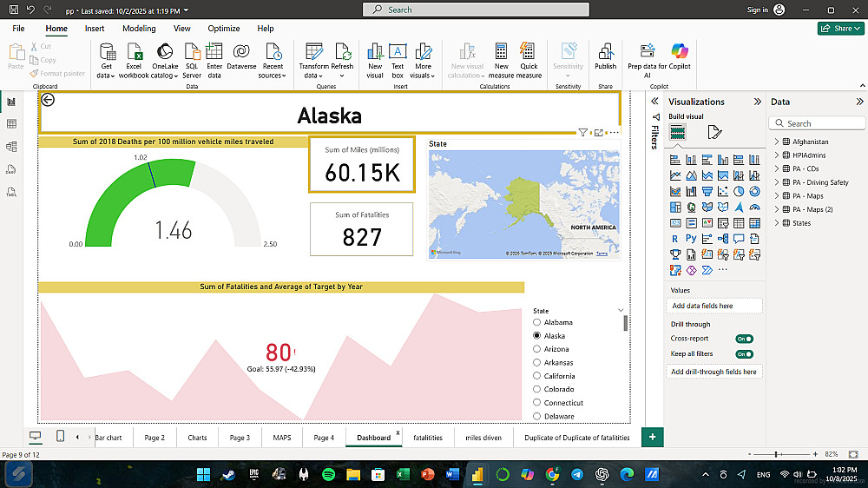Image resolution: width=868 pixels, height=488 pixels.
Task: Open the View ribbon tab
Action: click(181, 29)
